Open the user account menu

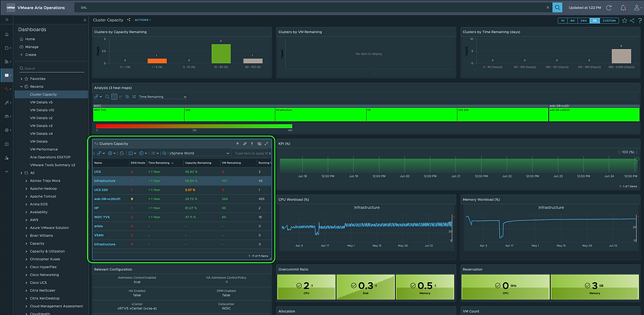[637, 7]
